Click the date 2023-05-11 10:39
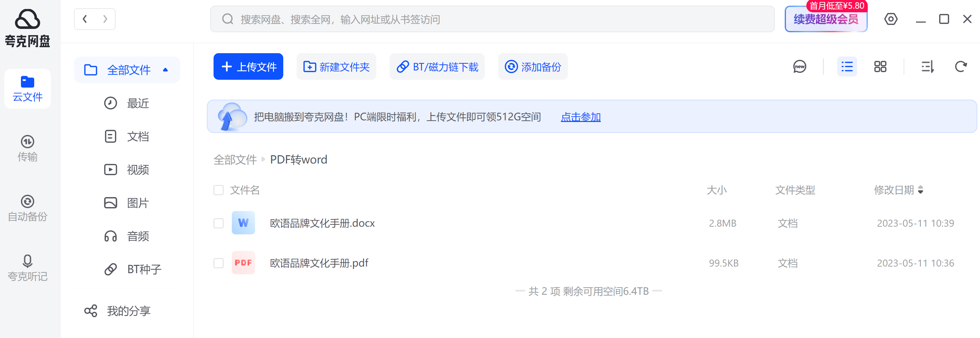This screenshot has width=980, height=338. tap(915, 223)
